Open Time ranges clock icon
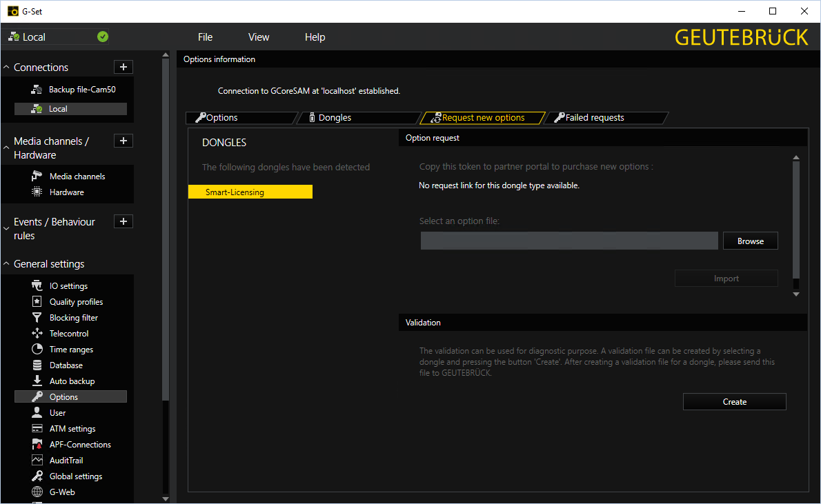The height and width of the screenshot is (504, 821). click(37, 350)
